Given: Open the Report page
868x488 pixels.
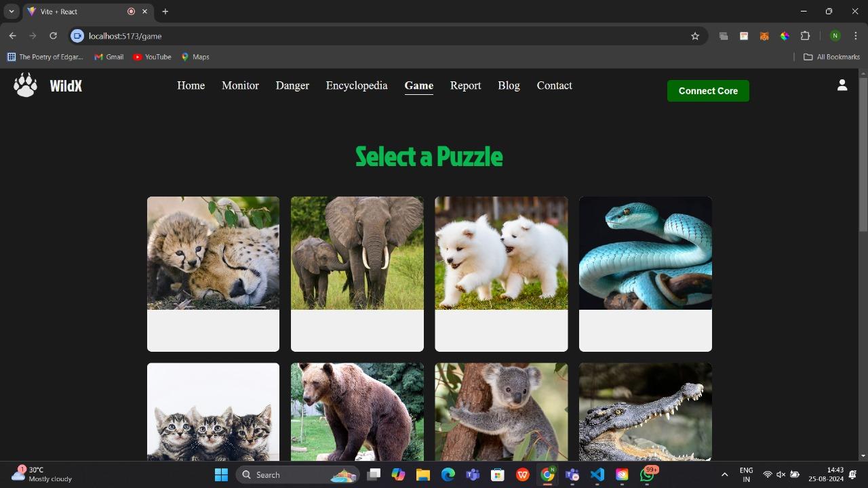Looking at the screenshot, I should (x=465, y=85).
